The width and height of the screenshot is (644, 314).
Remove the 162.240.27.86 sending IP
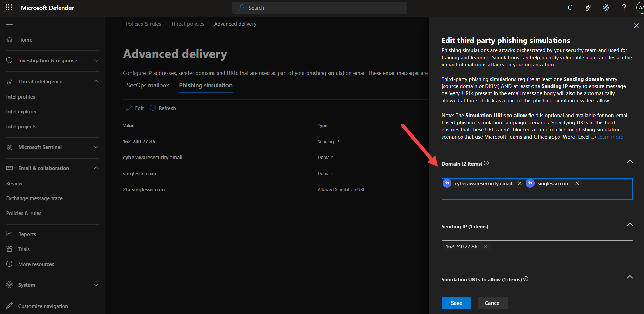point(486,247)
